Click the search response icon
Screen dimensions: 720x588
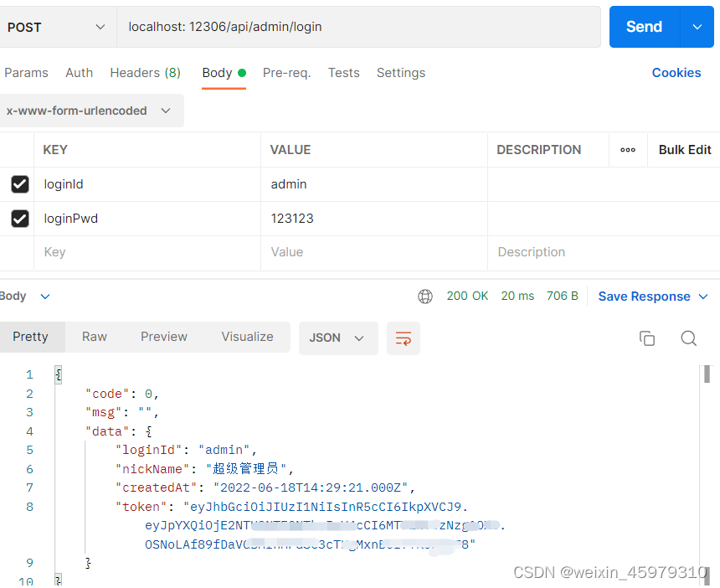tap(688, 338)
